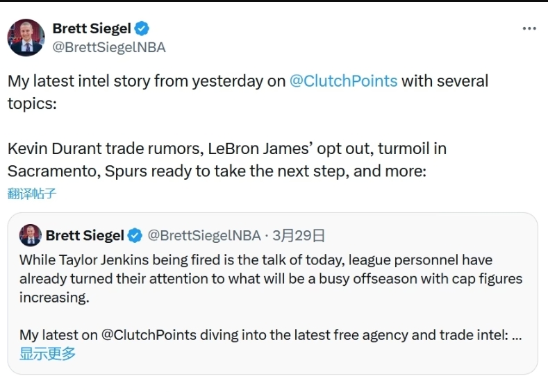The image size is (548, 392).
Task: Click the verified badge beside the top author name
Action: 142,29
